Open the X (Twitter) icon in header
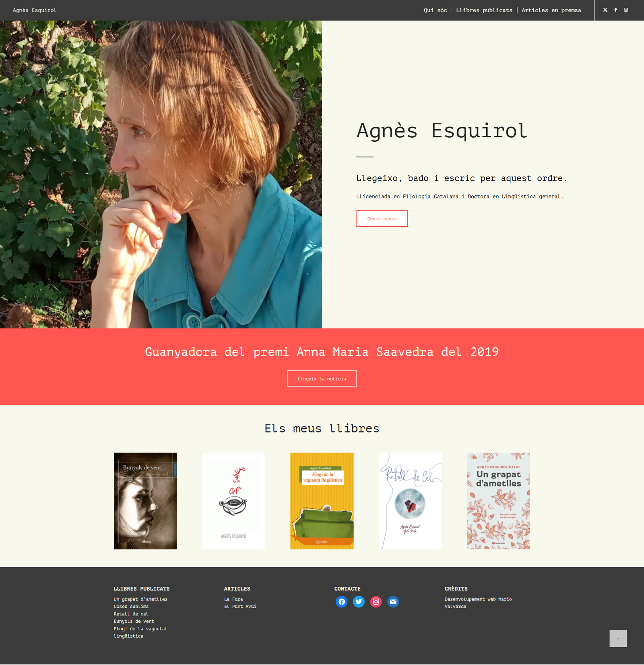Viewport: 644px width, 665px height. [605, 10]
